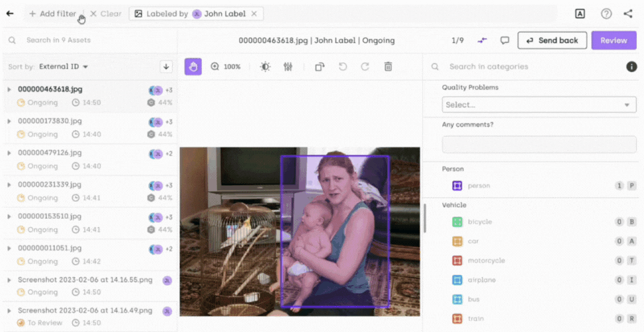The width and height of the screenshot is (644, 332).
Task: Click the +3 labelers count on 000000231339.jpg
Action: tap(169, 185)
